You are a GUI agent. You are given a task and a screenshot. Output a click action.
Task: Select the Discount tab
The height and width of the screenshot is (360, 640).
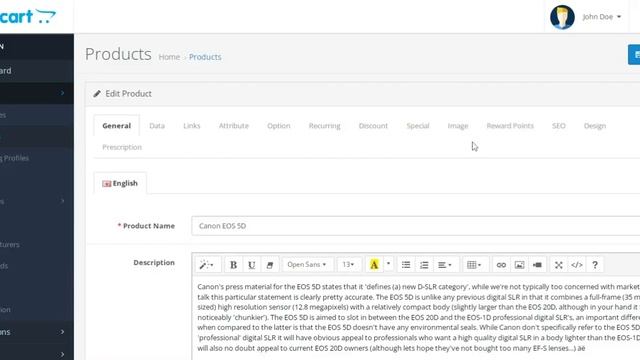[x=373, y=126]
